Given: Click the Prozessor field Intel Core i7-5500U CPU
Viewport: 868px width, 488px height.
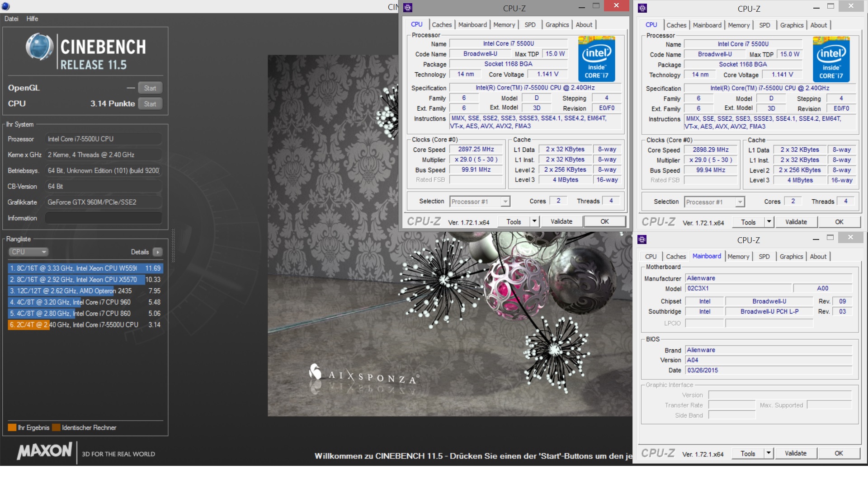Looking at the screenshot, I should click(x=104, y=139).
